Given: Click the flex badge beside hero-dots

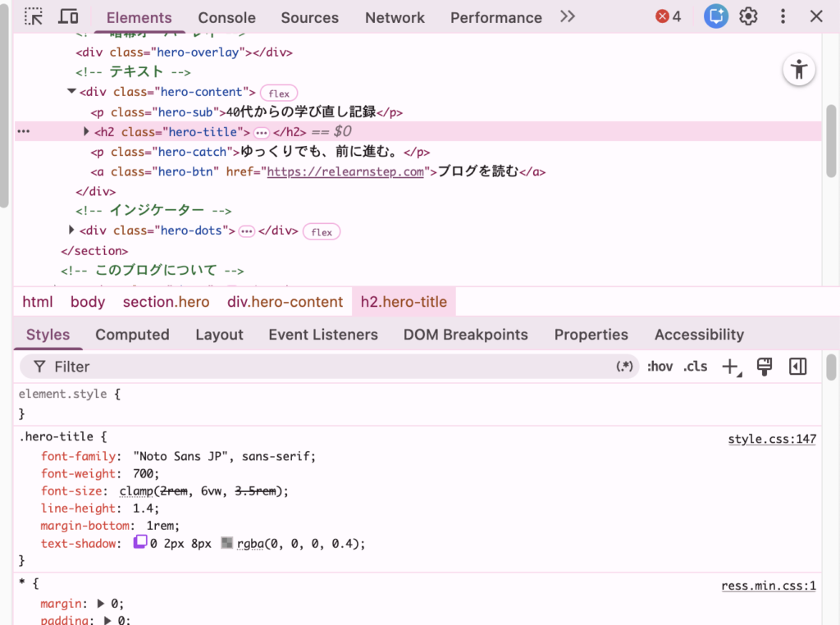Looking at the screenshot, I should coord(322,232).
